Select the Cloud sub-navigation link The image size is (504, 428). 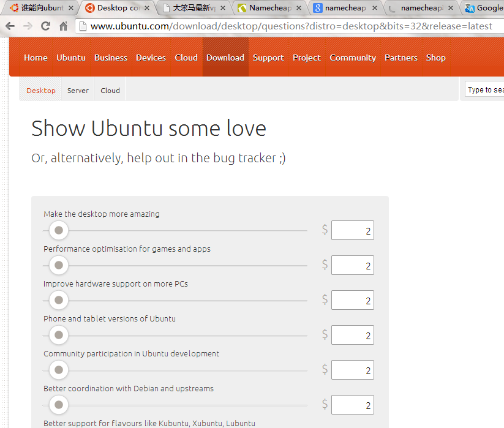point(110,91)
